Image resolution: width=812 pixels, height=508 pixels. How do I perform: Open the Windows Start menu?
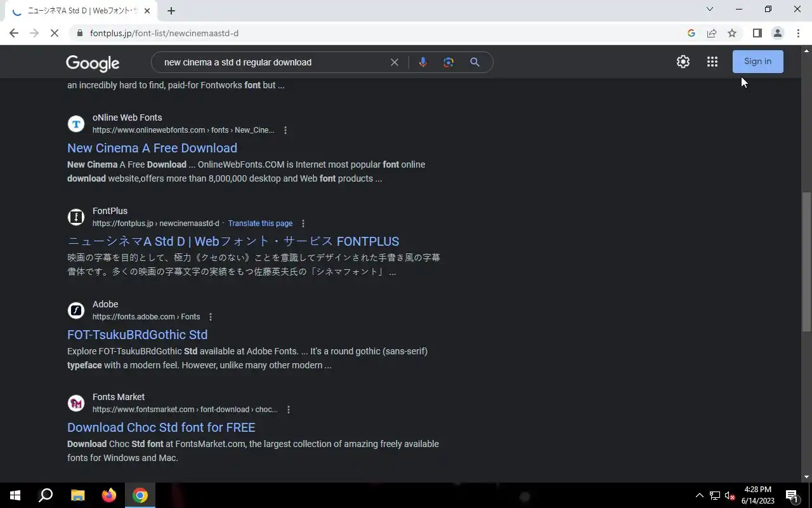pyautogui.click(x=15, y=495)
